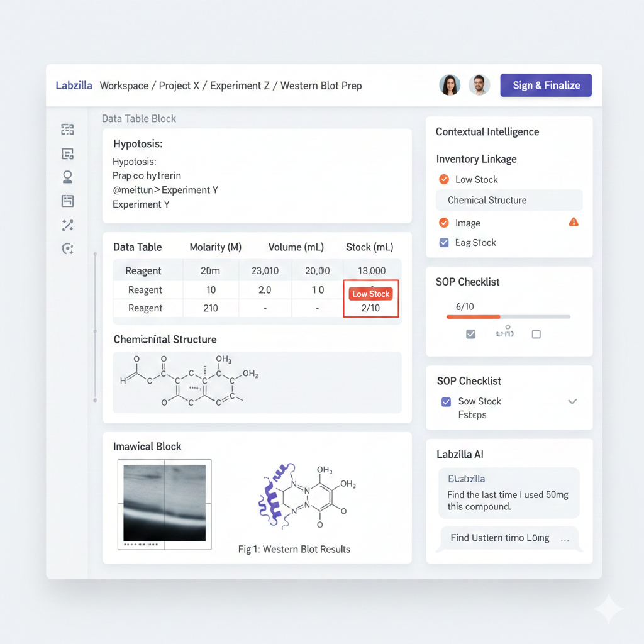The width and height of the screenshot is (644, 644).
Task: Tick the empty checkbox under 6/10 progress
Action: [x=536, y=334]
